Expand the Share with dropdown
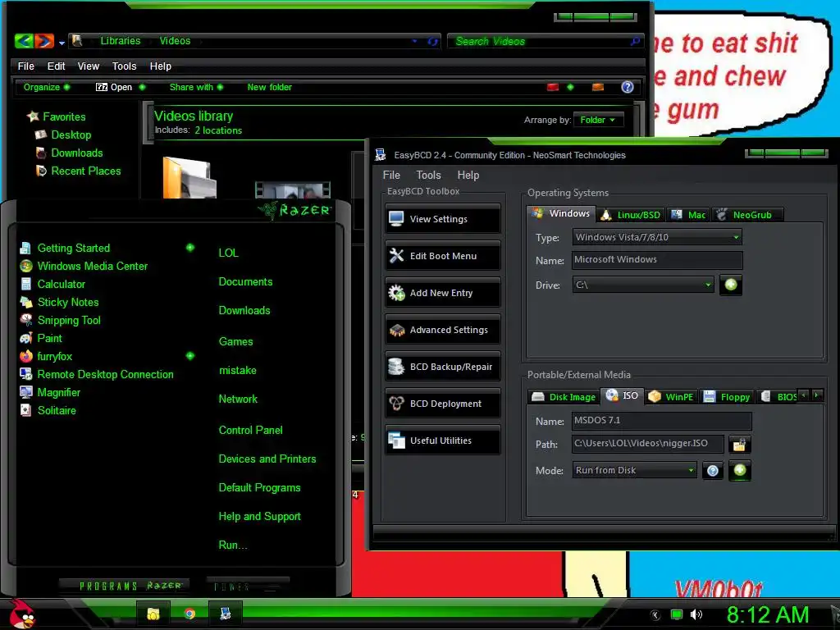This screenshot has height=630, width=840. 196,87
